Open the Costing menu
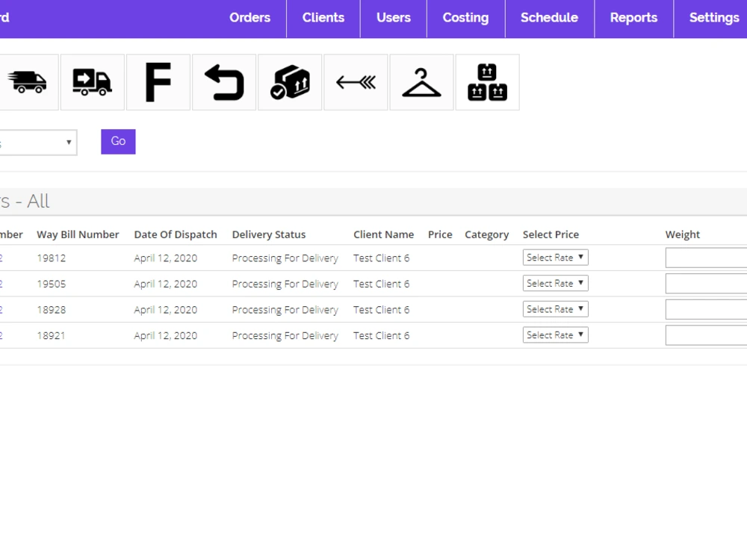The image size is (747, 560). 466,18
